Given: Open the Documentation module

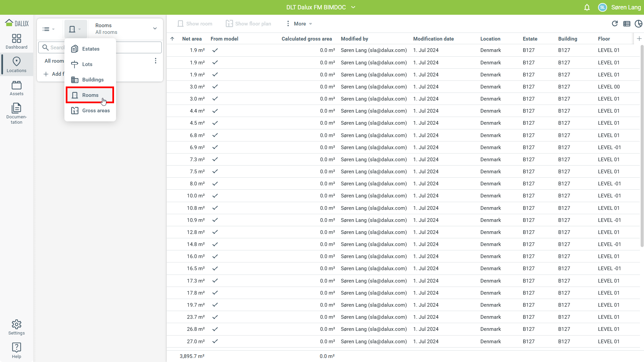Looking at the screenshot, I should (x=16, y=113).
